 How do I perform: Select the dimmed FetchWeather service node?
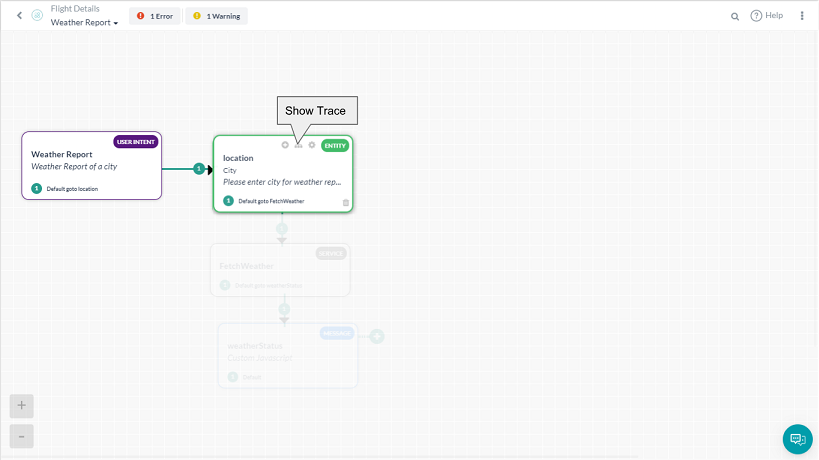tap(280, 269)
